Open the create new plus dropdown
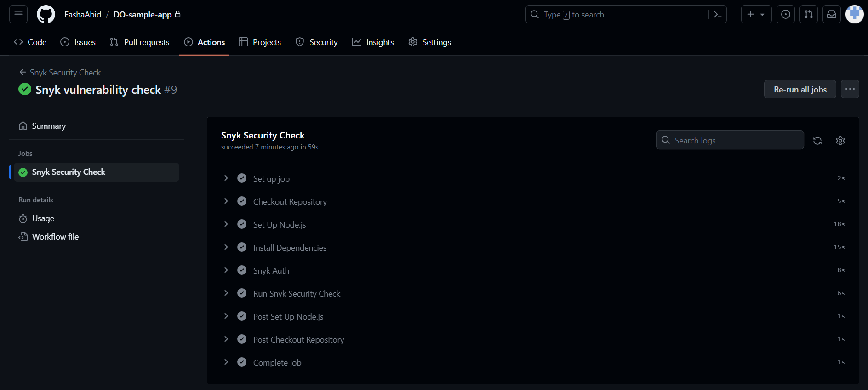Screen dimensions: 868x390 point(756,14)
